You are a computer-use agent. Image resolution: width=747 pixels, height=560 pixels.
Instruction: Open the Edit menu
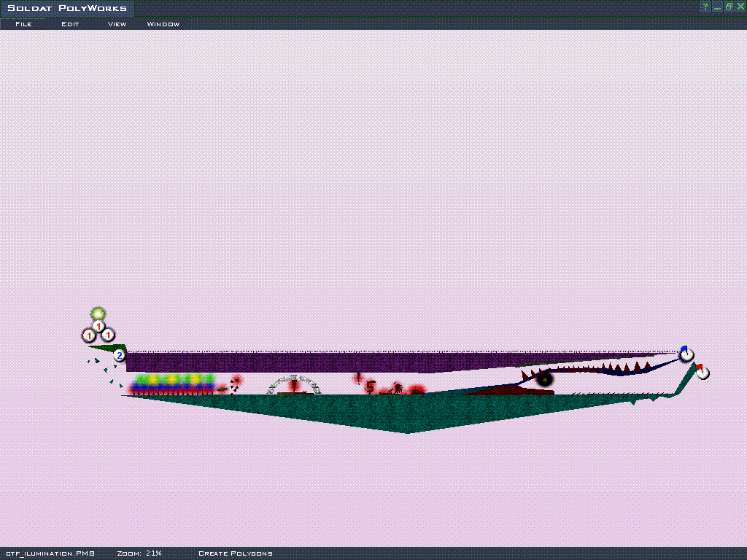(70, 24)
